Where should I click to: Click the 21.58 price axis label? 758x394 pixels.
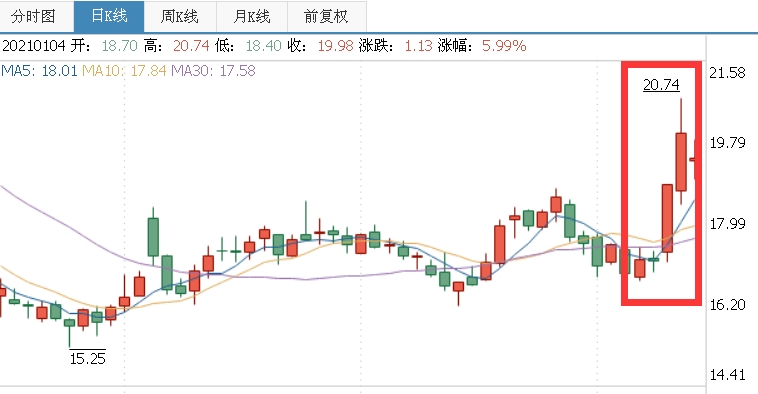tap(727, 73)
